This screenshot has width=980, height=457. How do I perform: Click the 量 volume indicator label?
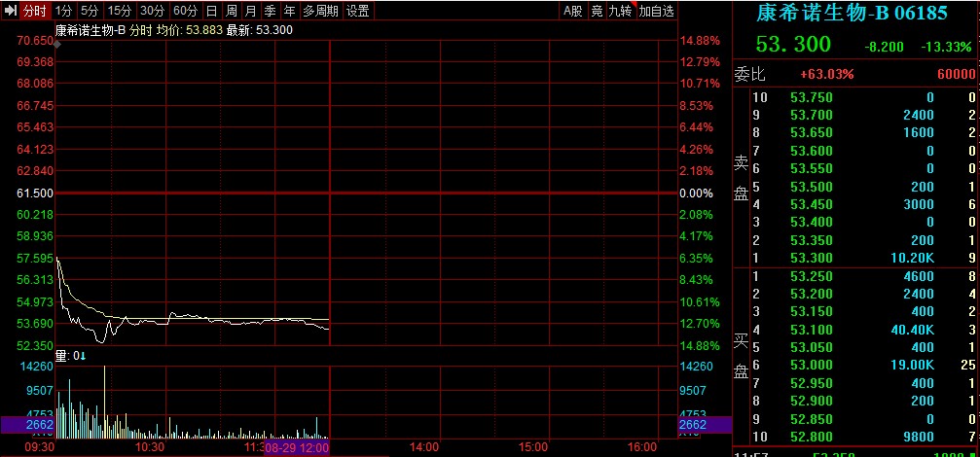click(71, 356)
